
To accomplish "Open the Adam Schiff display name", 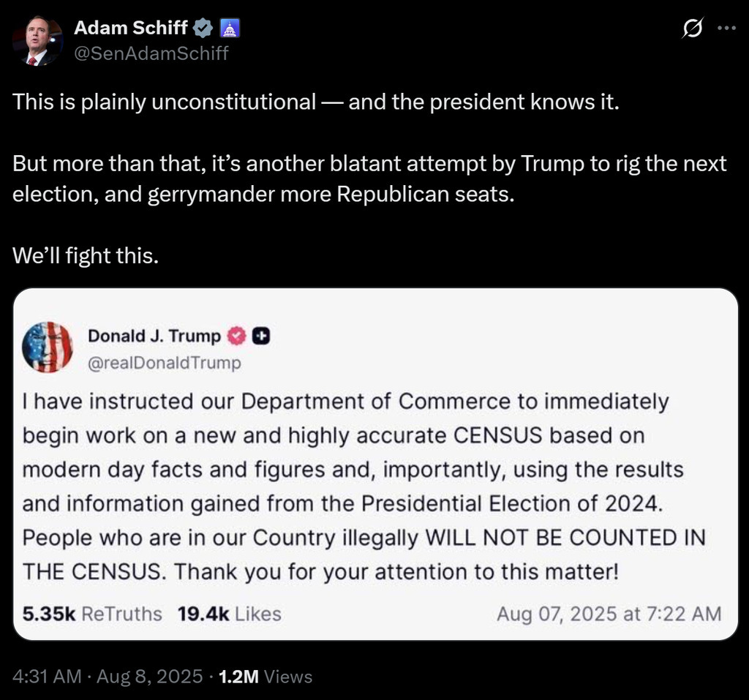I will [131, 29].
